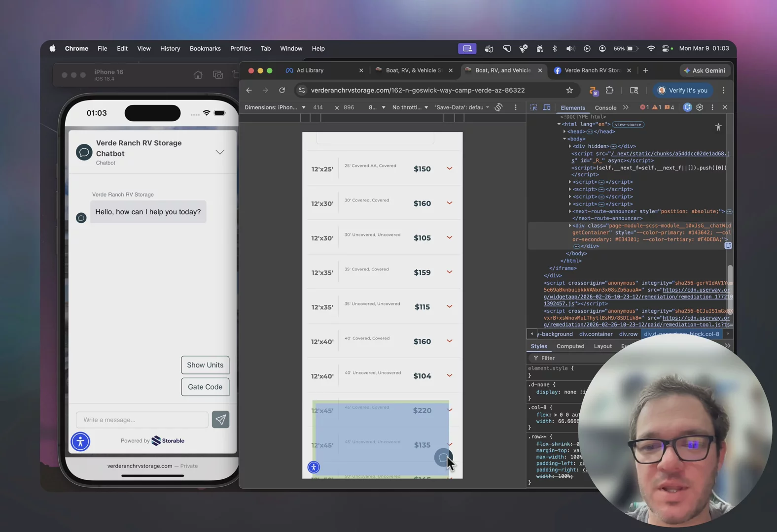Image resolution: width=777 pixels, height=532 pixels.
Task: Open Control Center in macOS menu bar
Action: [x=667, y=48]
